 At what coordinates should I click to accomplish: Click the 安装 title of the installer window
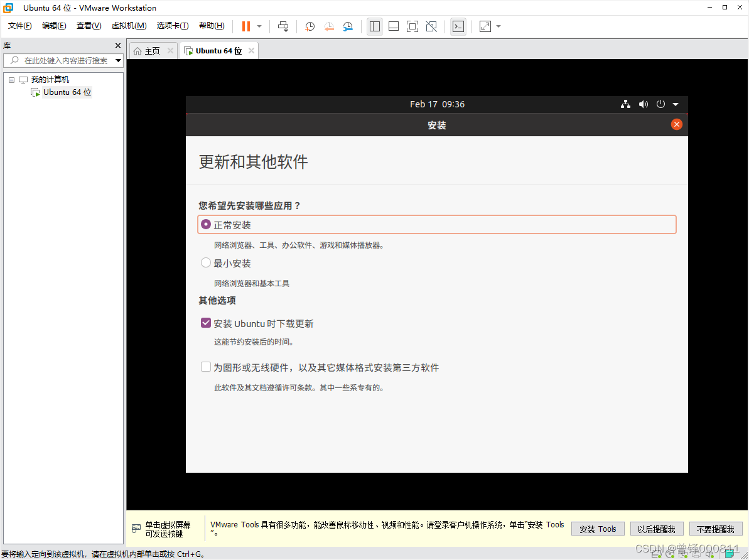tap(436, 125)
